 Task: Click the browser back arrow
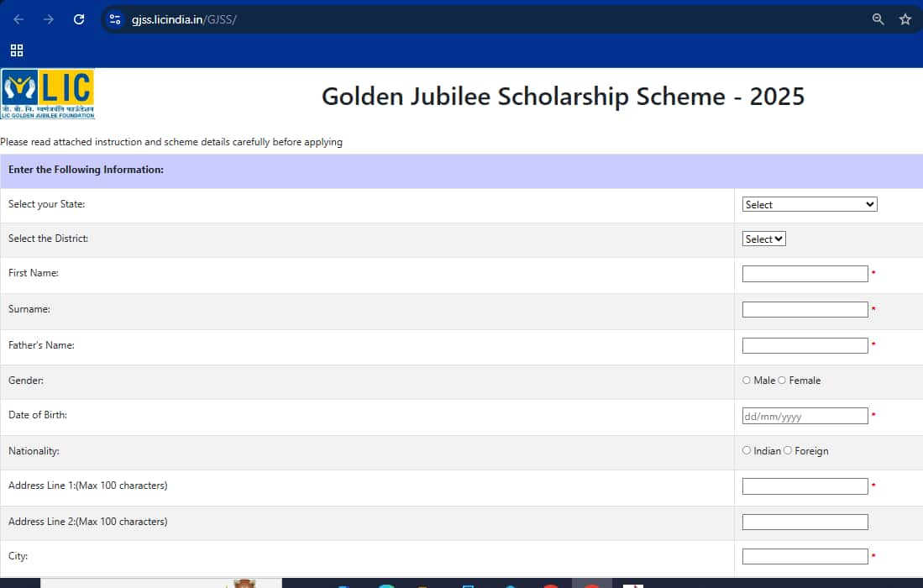point(18,19)
